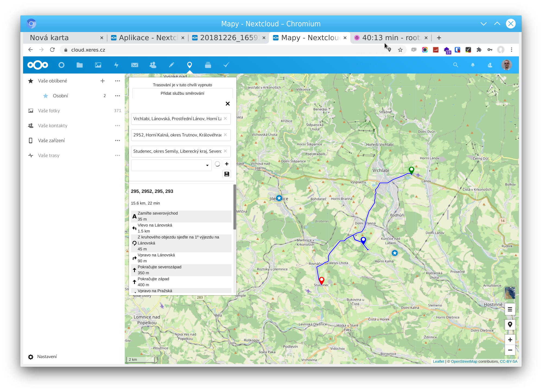This screenshot has height=392, width=542.
Task: Click Přidat službu směrování button
Action: click(x=182, y=93)
